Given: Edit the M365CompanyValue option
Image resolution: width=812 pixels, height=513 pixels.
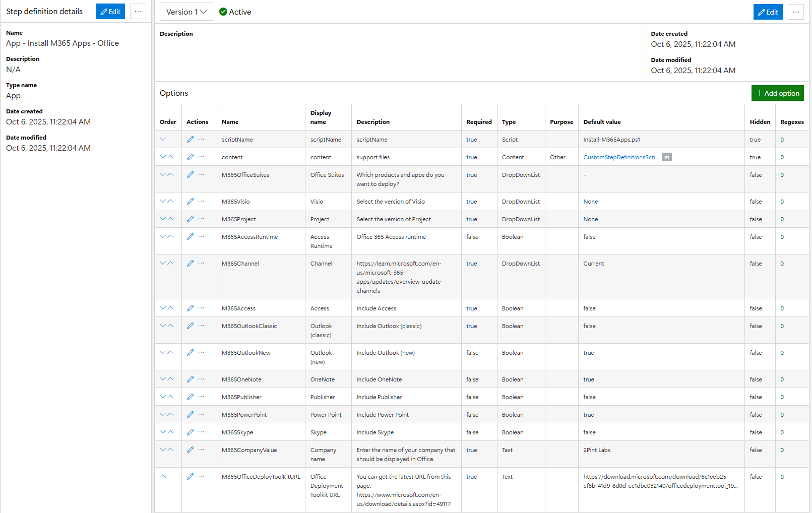Looking at the screenshot, I should pos(190,450).
